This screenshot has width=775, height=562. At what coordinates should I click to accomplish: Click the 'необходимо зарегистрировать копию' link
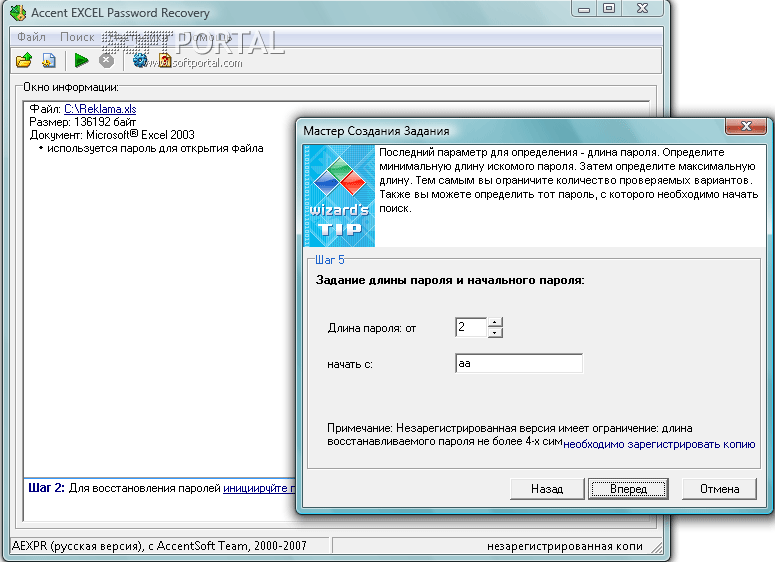[x=659, y=444]
